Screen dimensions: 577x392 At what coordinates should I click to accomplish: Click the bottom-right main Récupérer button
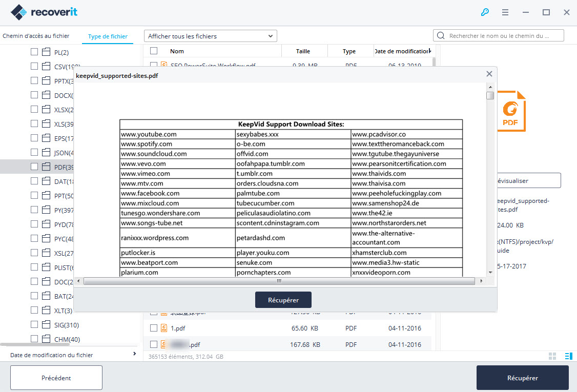coord(523,378)
